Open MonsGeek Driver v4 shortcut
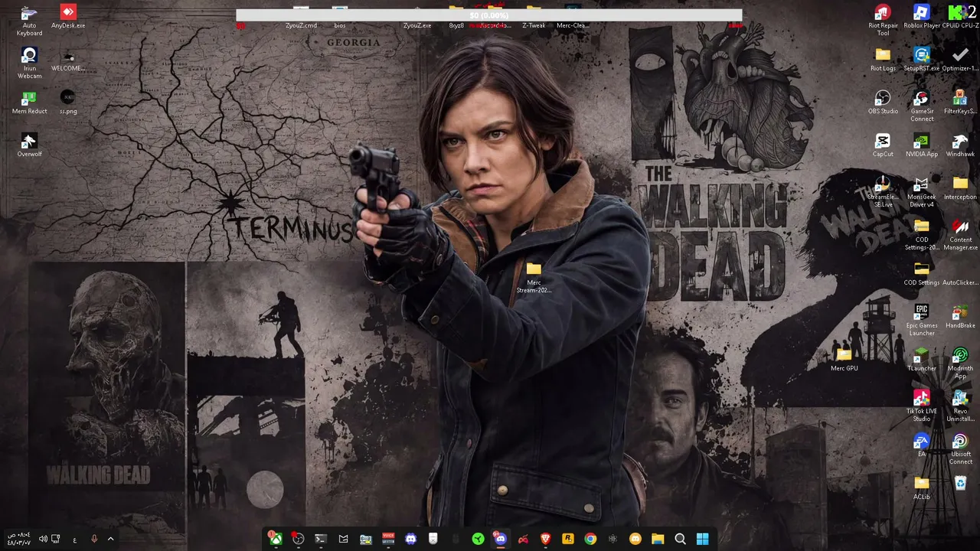 (922, 192)
